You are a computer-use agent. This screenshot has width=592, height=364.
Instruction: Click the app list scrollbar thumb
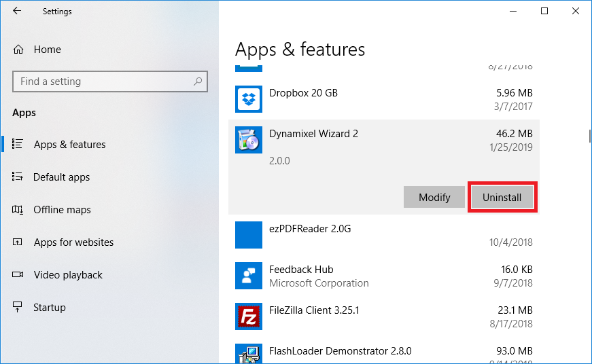tap(590, 136)
